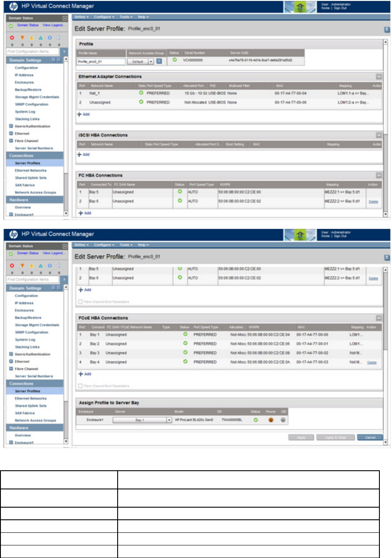Click the green status icon of FCoE Bay 3 row
Viewport: 392px width, 558px height.
[x=185, y=353]
